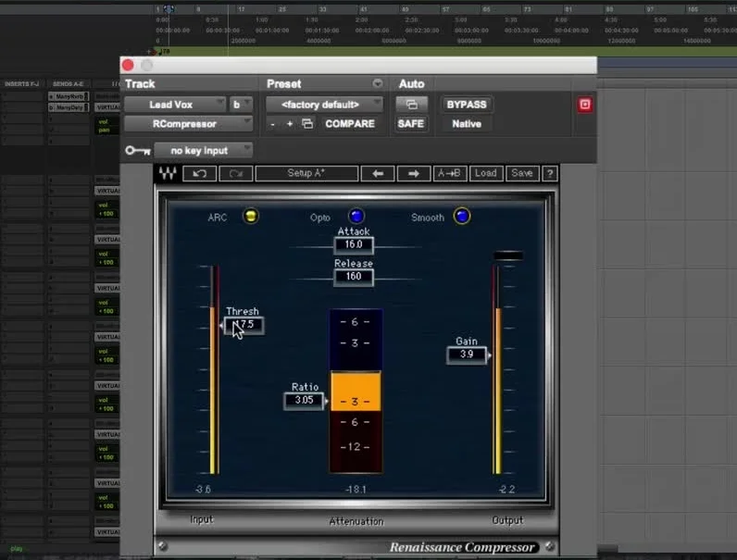Open plugin automation enable window icon
The image size is (737, 560).
(x=411, y=105)
